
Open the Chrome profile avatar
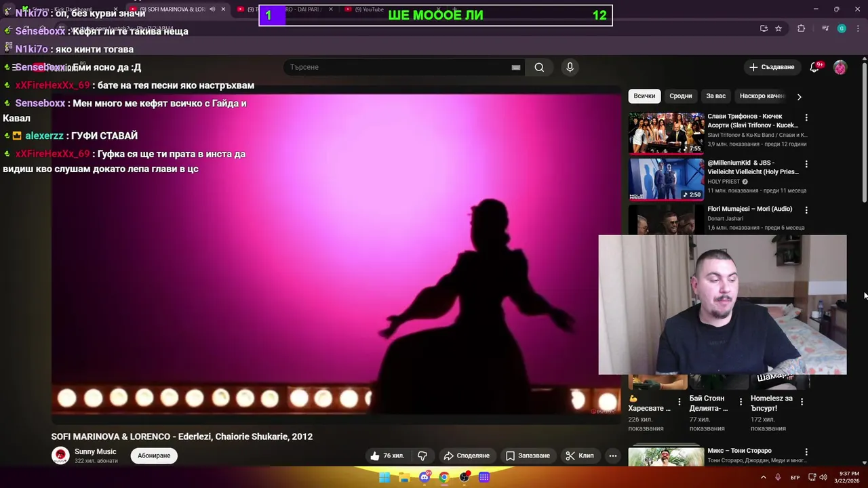point(842,28)
